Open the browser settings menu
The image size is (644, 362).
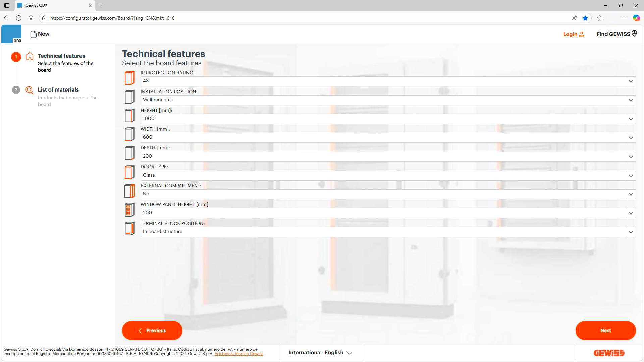pyautogui.click(x=623, y=18)
